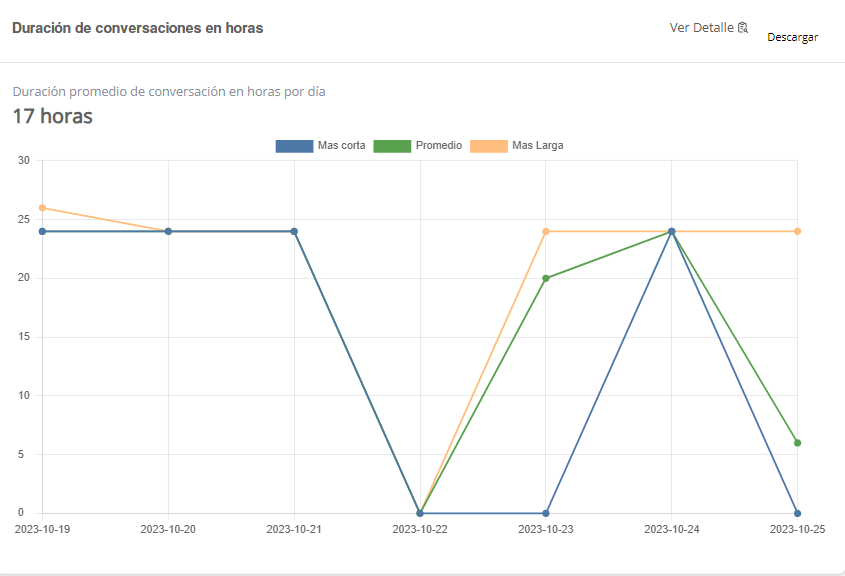
Task: Select blue Mas corta point on 2023-10-25
Action: 797,513
